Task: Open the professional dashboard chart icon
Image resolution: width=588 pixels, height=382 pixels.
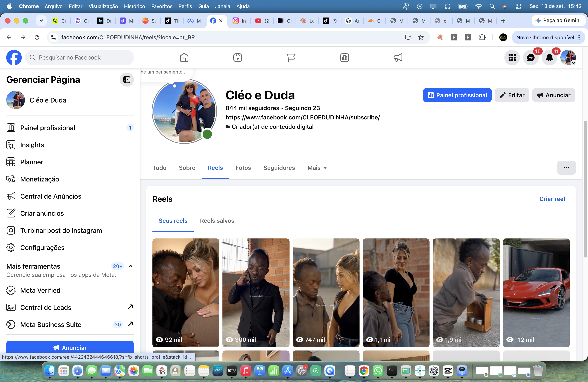Action: 344,58
